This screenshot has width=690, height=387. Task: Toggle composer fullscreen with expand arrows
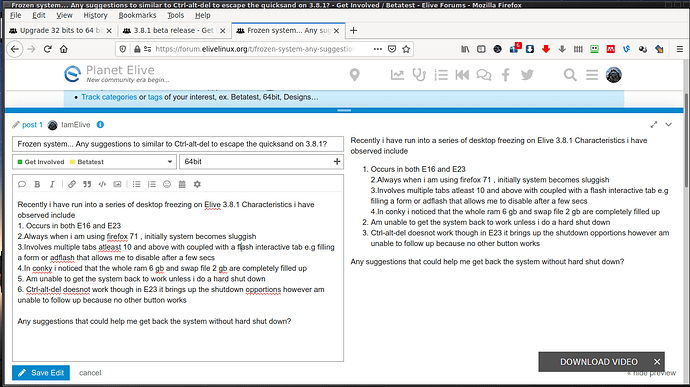tap(654, 125)
